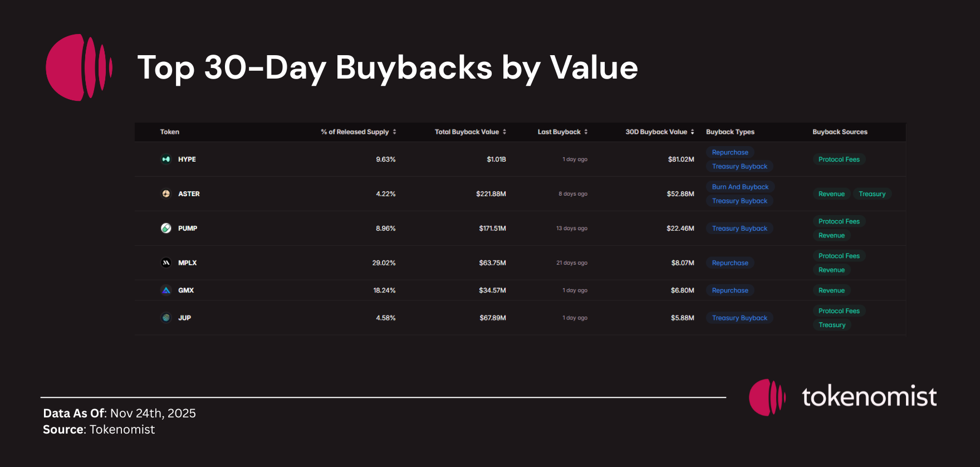Click the JUP token icon
The width and height of the screenshot is (980, 467).
pyautogui.click(x=166, y=318)
